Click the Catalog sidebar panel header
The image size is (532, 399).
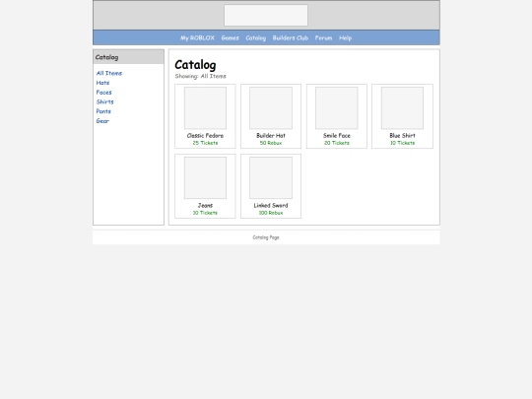click(129, 57)
